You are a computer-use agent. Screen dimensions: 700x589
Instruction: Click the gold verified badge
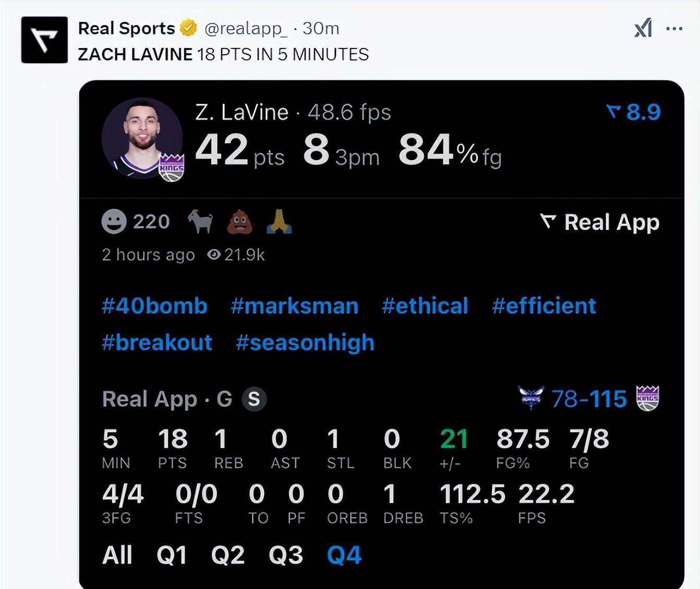[188, 28]
